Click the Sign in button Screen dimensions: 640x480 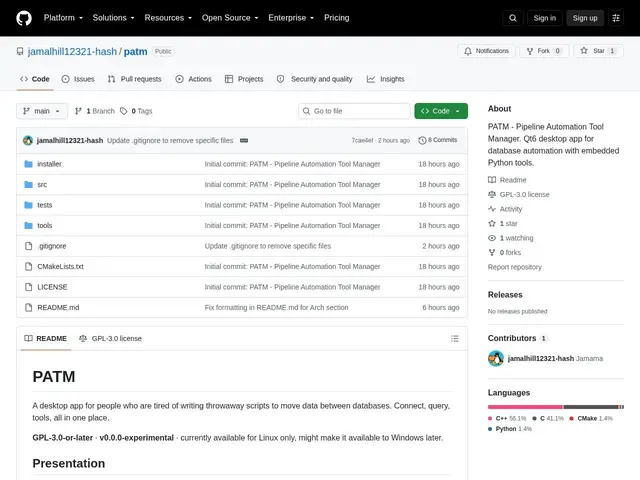544,18
